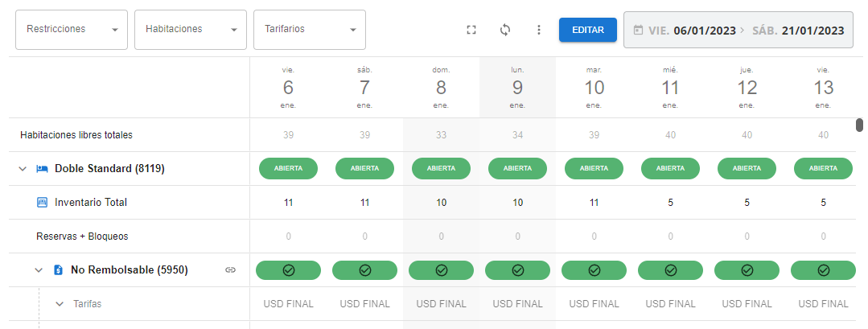Click the fullscreen expand icon

(471, 30)
